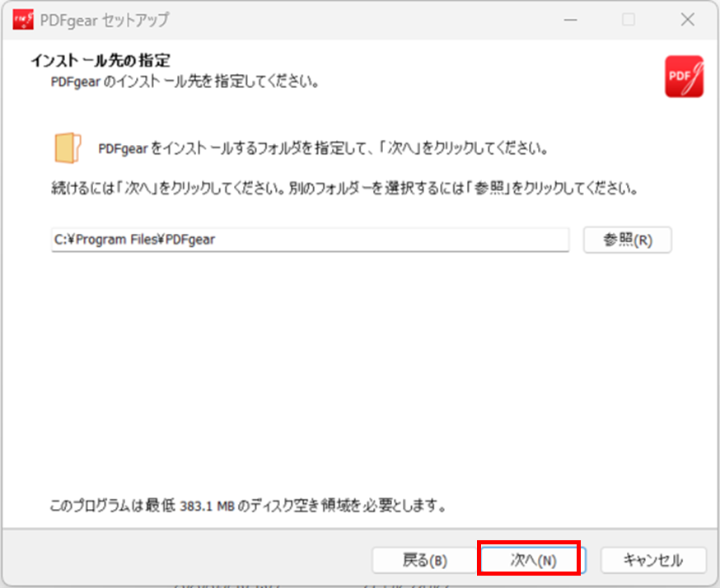Click the 次へ(N) button to continue

pos(533,559)
